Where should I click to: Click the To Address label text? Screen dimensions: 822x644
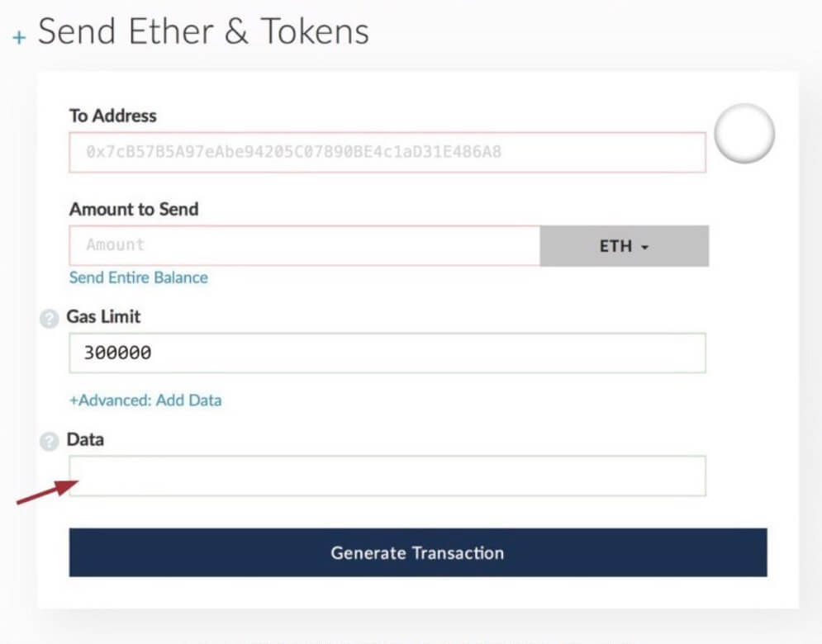[112, 116]
